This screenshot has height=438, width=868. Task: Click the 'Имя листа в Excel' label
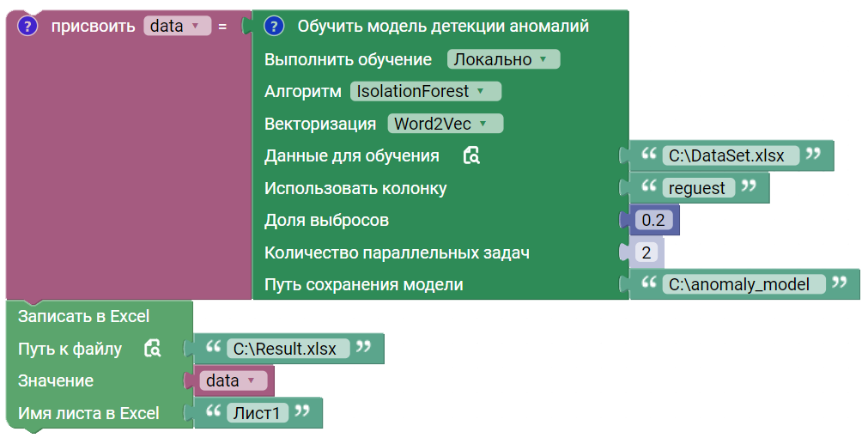coord(88,413)
